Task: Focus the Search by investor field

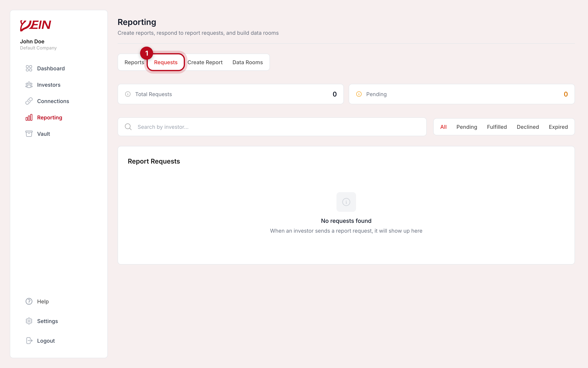Action: coord(272,127)
